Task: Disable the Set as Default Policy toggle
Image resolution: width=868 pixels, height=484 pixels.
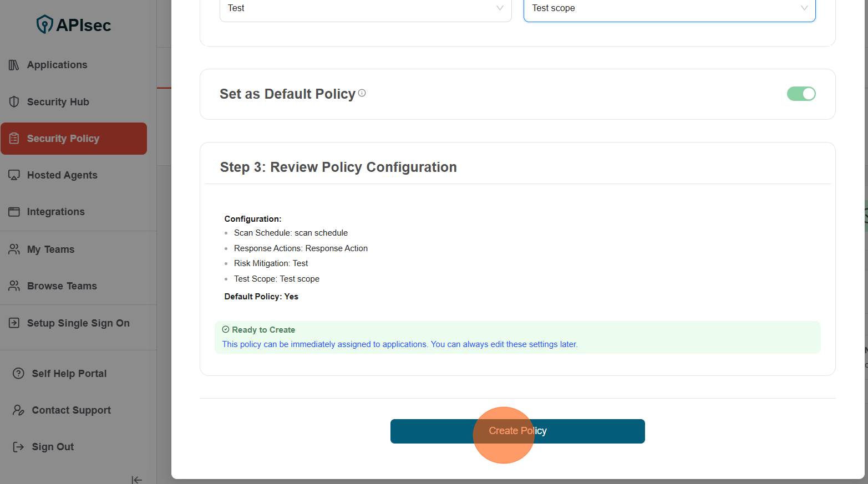Action: [x=801, y=94]
